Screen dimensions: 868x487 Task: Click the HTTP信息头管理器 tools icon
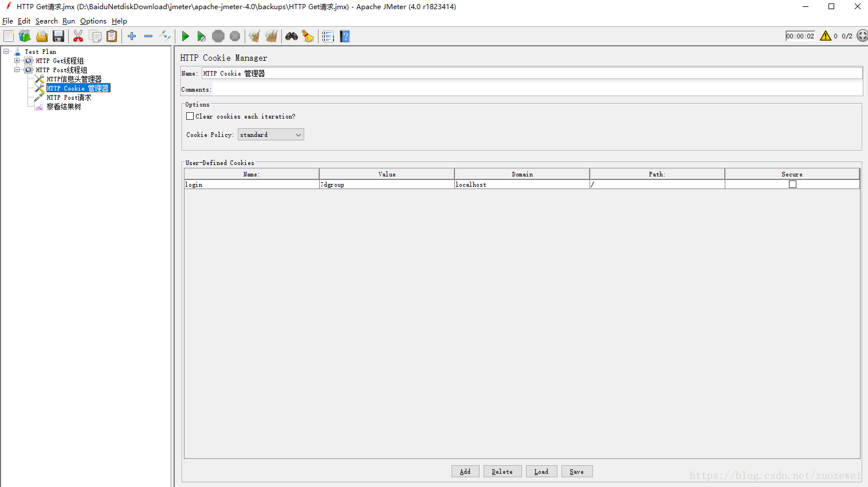point(40,79)
